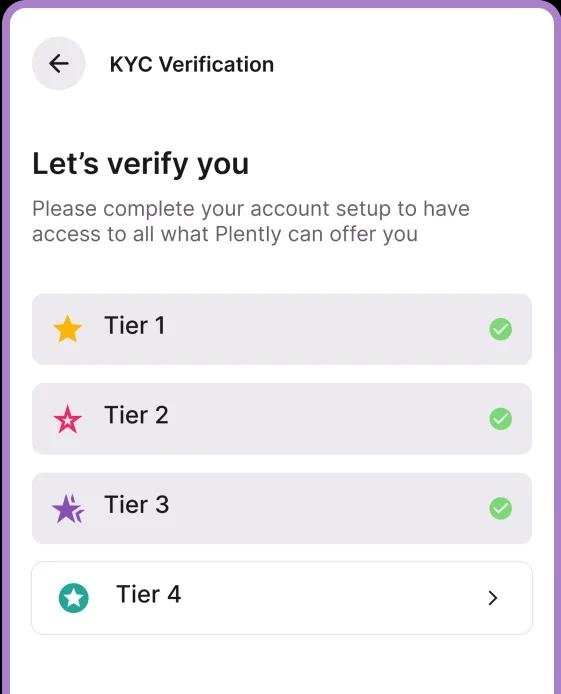Click the Tier 1 label text

pyautogui.click(x=134, y=325)
